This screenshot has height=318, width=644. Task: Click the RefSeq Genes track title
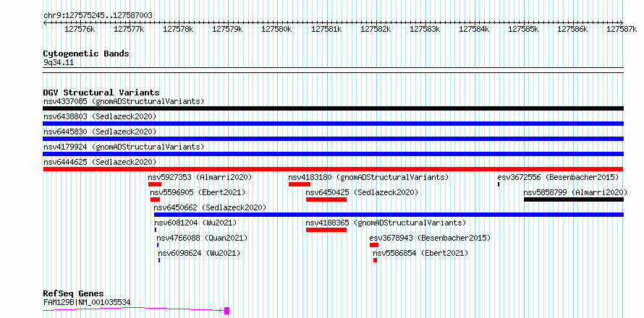coord(74,294)
